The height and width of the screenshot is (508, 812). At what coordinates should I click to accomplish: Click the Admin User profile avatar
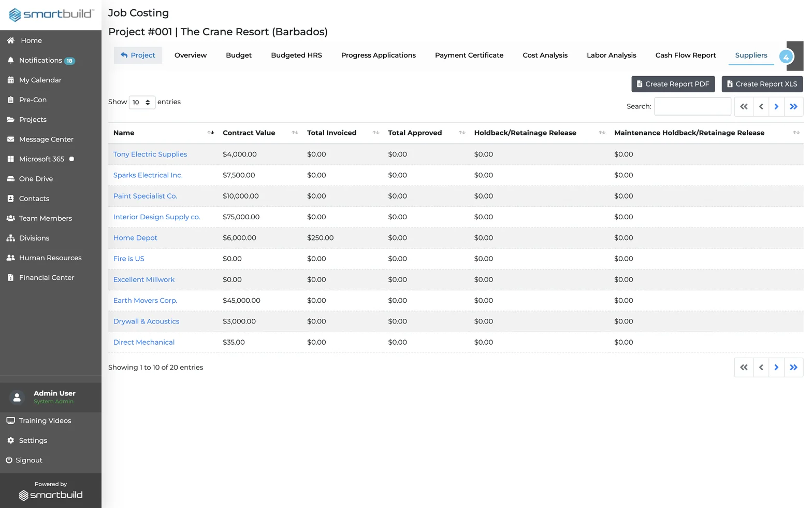click(x=17, y=398)
